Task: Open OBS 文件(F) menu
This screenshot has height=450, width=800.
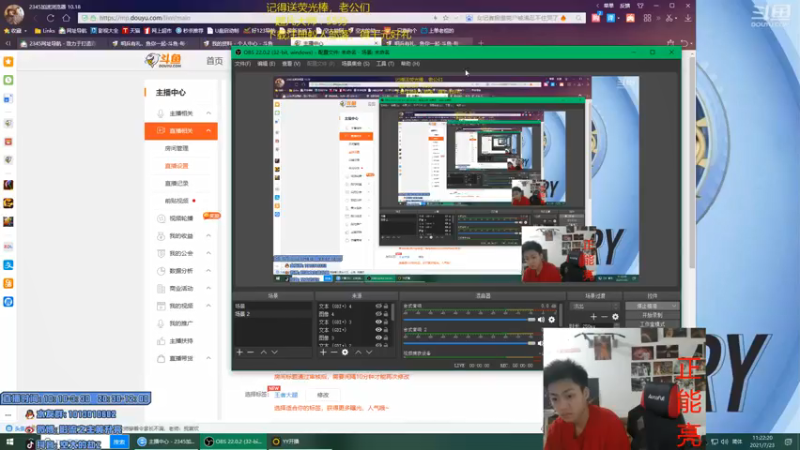Action: [x=242, y=64]
